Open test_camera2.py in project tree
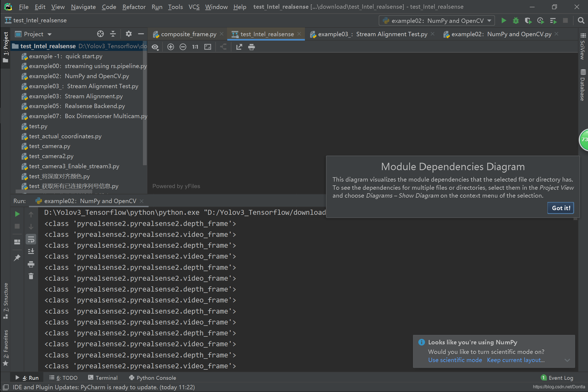The width and height of the screenshot is (588, 392). (x=51, y=156)
